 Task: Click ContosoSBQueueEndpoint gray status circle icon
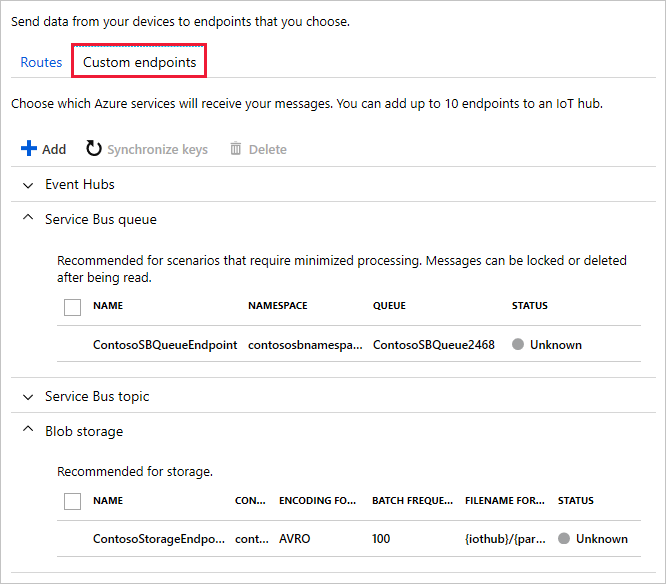pyautogui.click(x=518, y=345)
